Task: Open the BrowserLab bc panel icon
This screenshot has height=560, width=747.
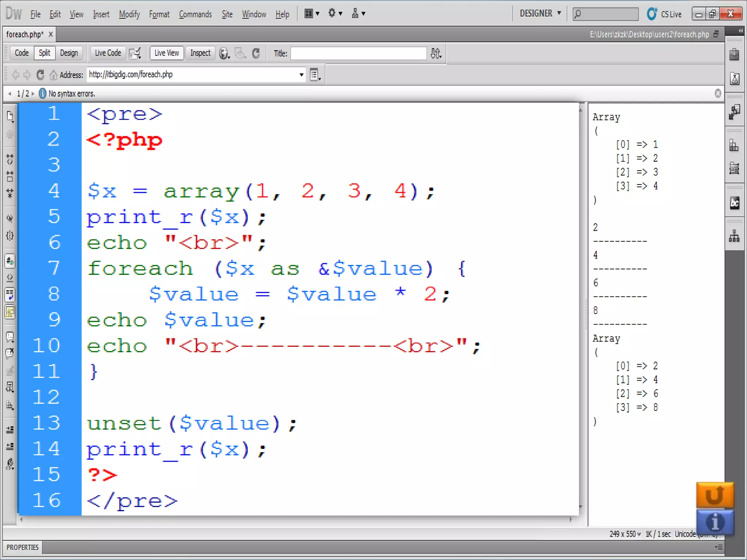Action: [x=734, y=203]
